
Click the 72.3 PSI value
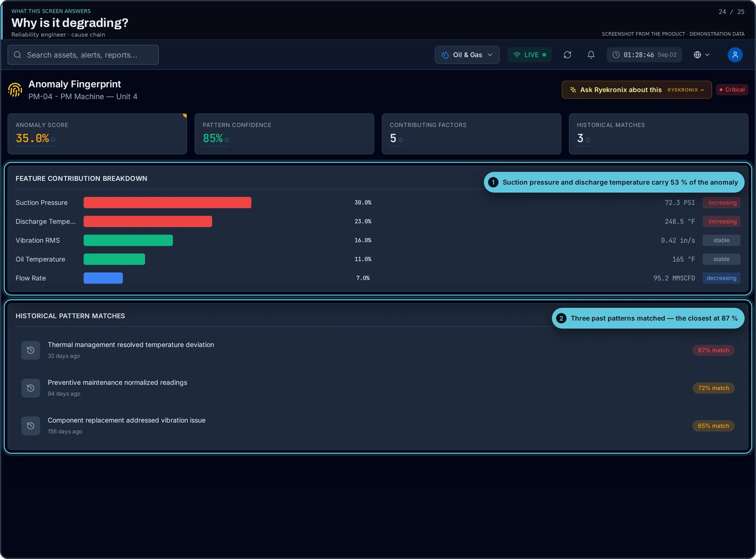tap(680, 203)
